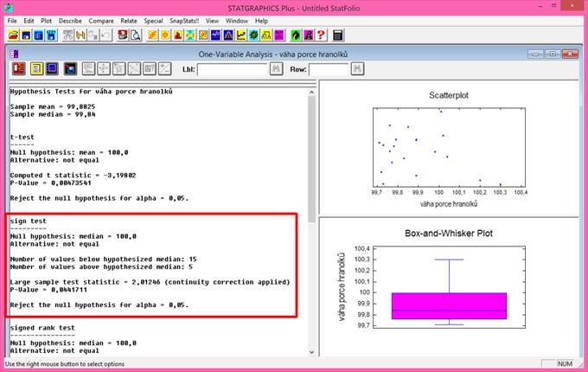Click into the Lbl input field
588x372 pixels.
point(232,69)
